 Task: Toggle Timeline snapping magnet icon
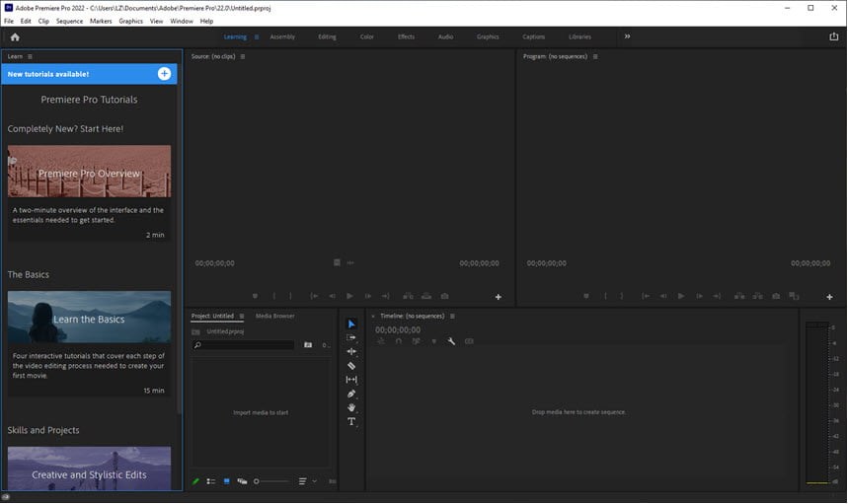click(399, 341)
